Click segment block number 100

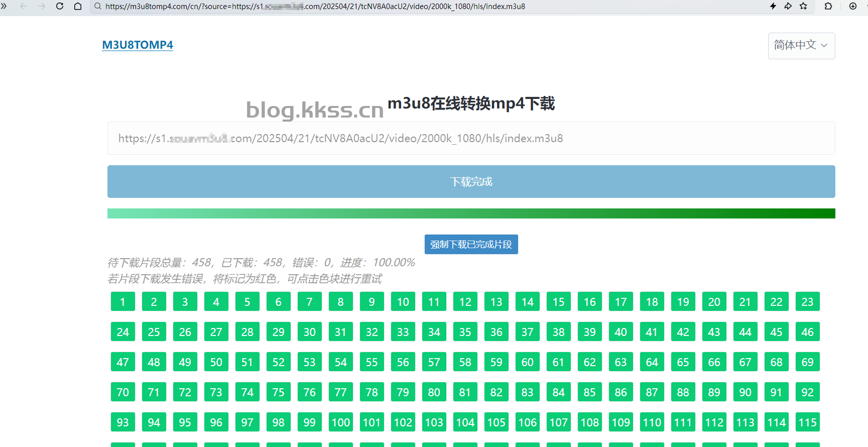coord(341,422)
